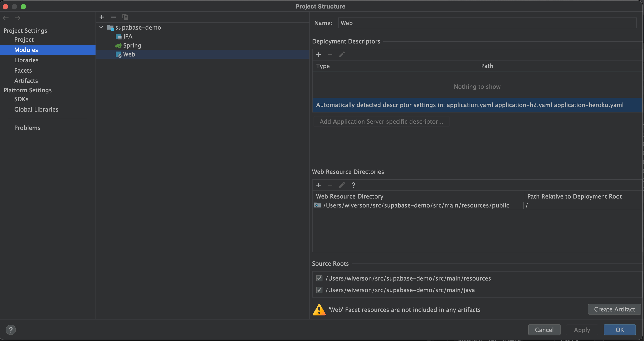Viewport: 644px width, 341px height.
Task: Click the copy module icon
Action: click(125, 17)
